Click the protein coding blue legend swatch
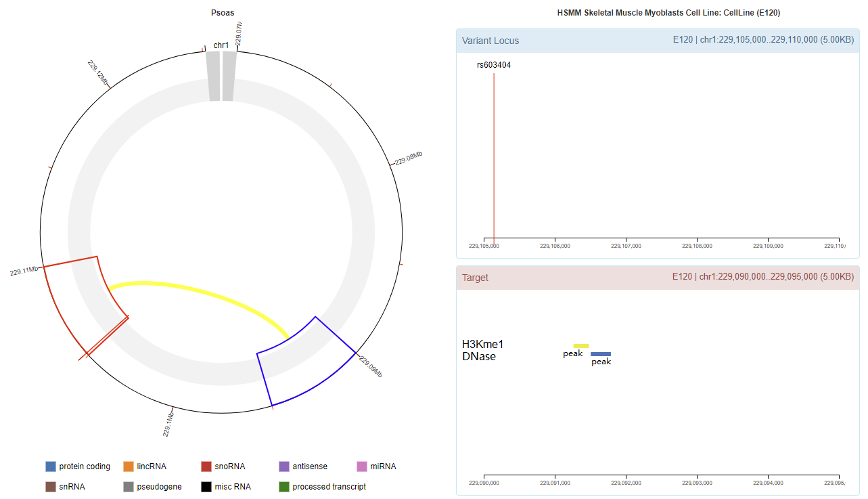 (x=51, y=467)
